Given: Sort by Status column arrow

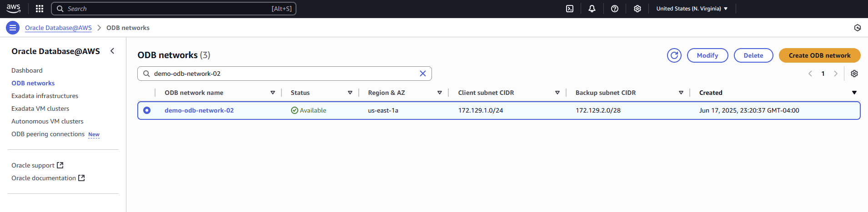Looking at the screenshot, I should pyautogui.click(x=350, y=93).
